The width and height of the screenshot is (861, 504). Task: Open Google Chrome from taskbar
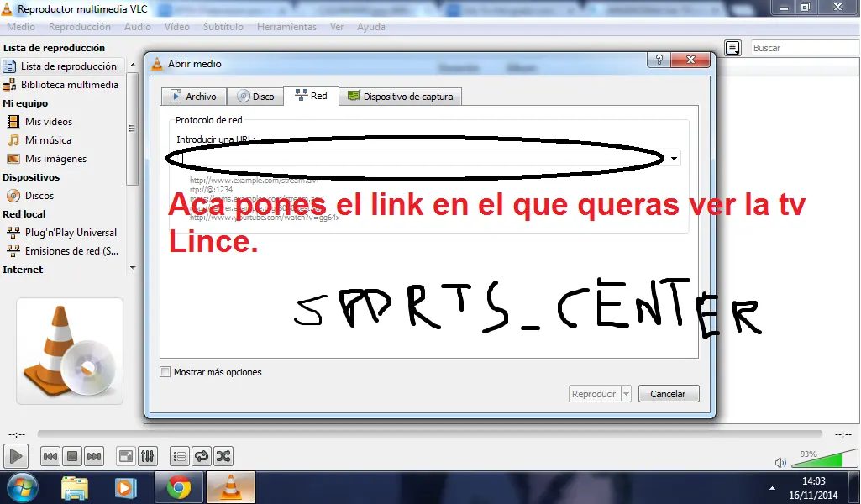(x=178, y=487)
